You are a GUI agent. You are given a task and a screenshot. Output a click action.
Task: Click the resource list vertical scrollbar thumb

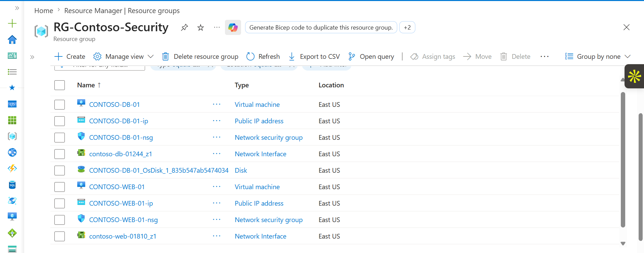623,160
